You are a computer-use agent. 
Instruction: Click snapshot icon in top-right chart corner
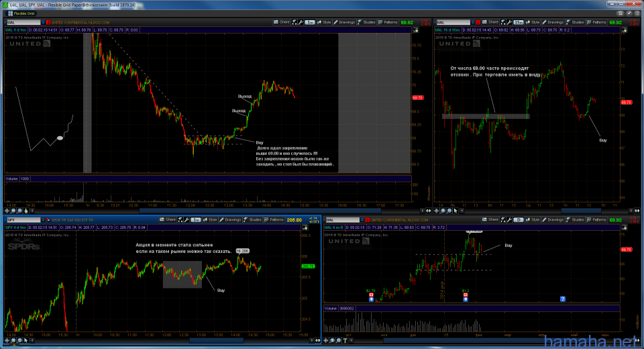coord(625,30)
